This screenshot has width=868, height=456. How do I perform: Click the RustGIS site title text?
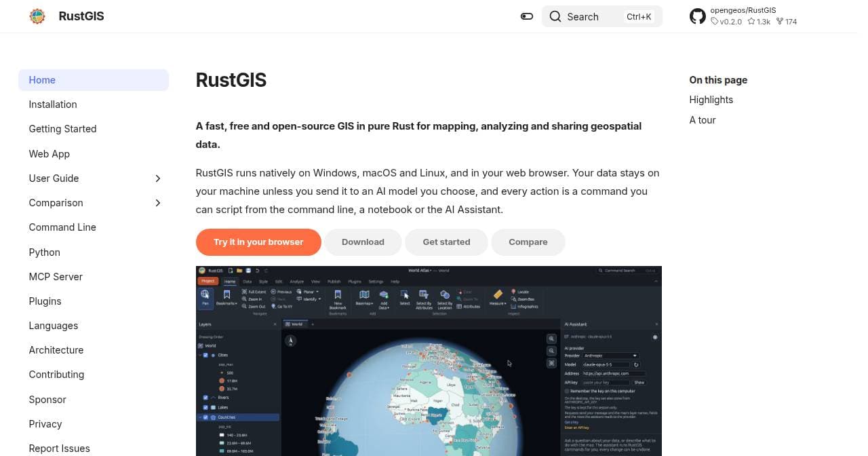[81, 16]
